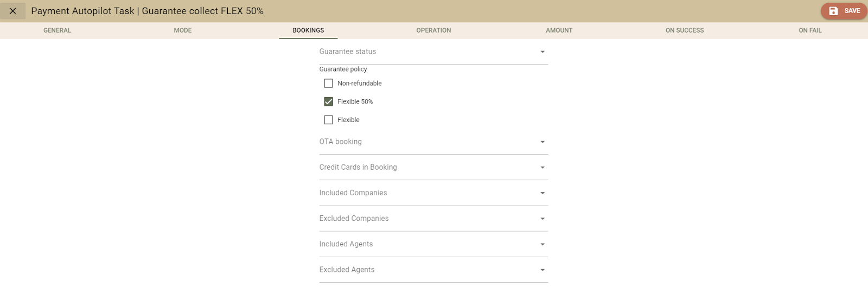Image resolution: width=868 pixels, height=300 pixels.
Task: Open the Excluded Agents dropdown
Action: tap(433, 270)
